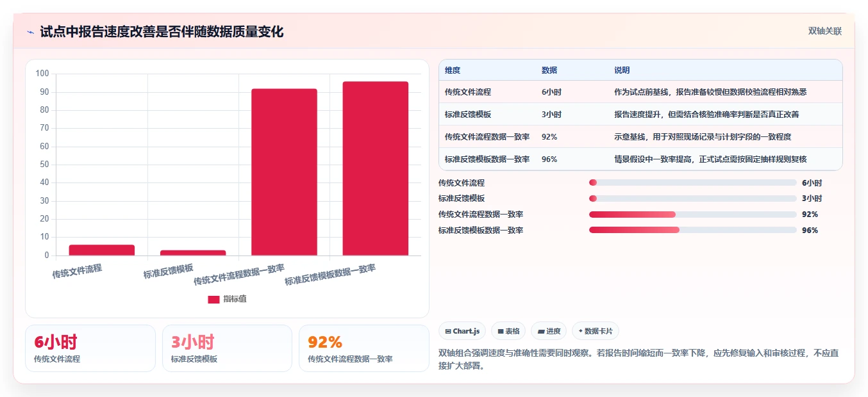Click the 标准反馈模板数据一致率 chart bar
The height and width of the screenshot is (397, 868).
(x=376, y=168)
